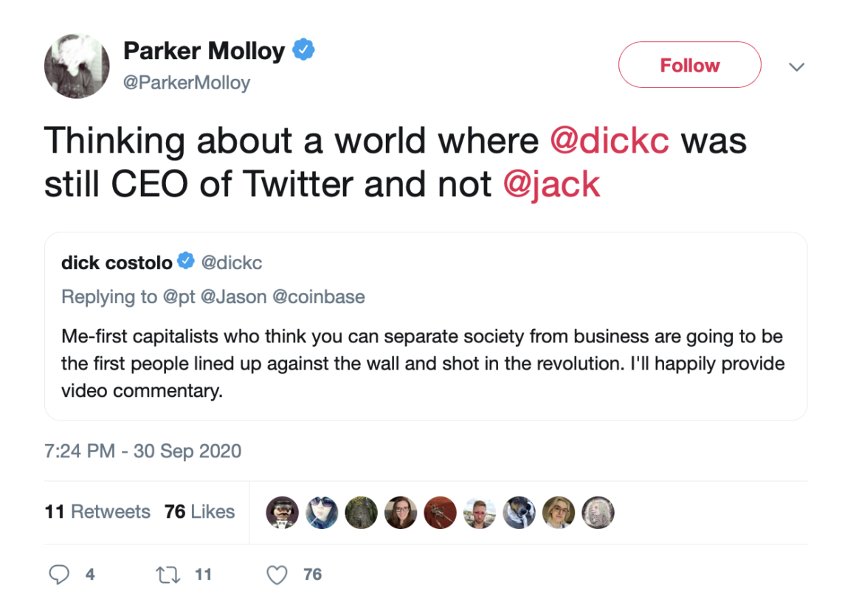Open Parker Molloy's profile avatar
856x616 pixels.
click(77, 66)
